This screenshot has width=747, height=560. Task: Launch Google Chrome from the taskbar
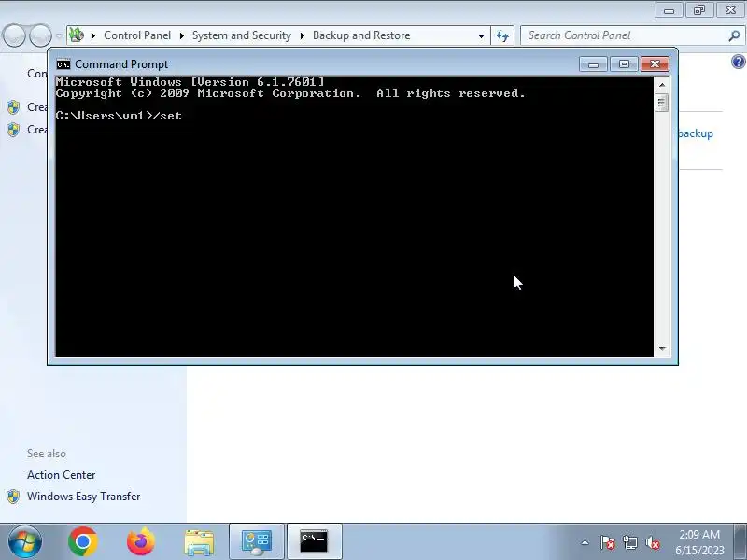(x=83, y=541)
